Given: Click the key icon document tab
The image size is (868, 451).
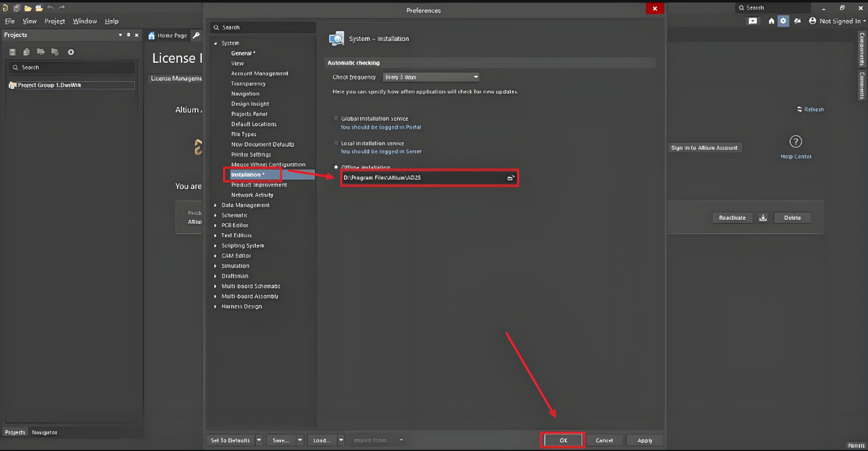Looking at the screenshot, I should [196, 35].
